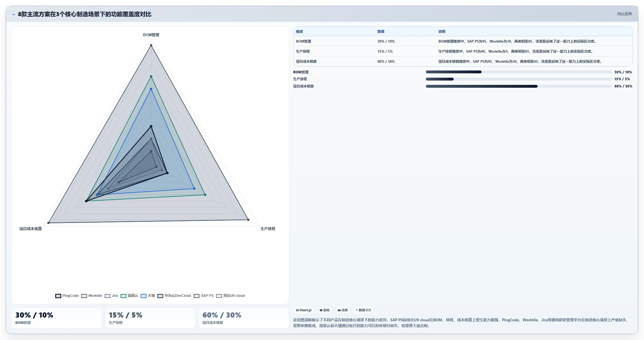Click the 数据 column header

(x=381, y=32)
